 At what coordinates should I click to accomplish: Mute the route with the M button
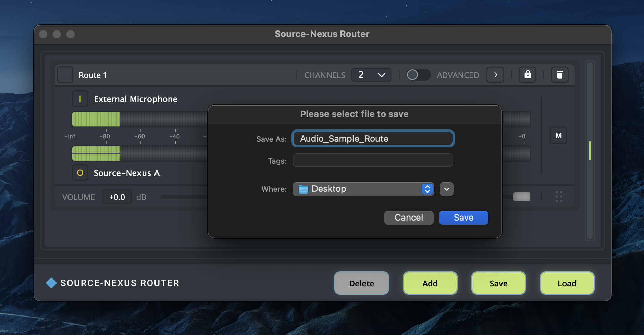(x=558, y=136)
